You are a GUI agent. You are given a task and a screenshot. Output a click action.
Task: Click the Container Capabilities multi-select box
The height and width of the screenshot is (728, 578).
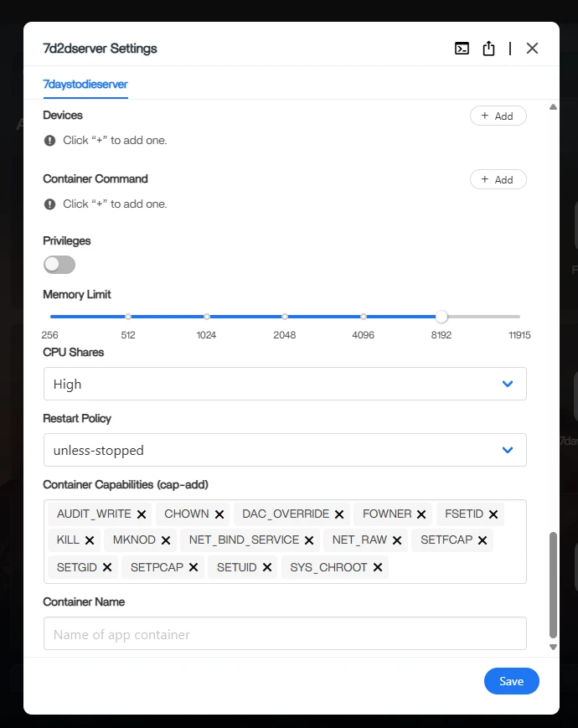point(285,541)
